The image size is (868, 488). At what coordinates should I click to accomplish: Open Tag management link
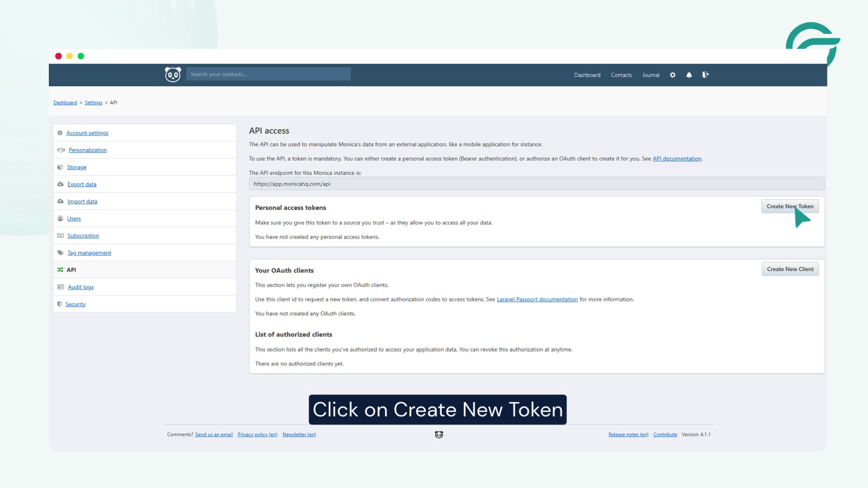89,253
